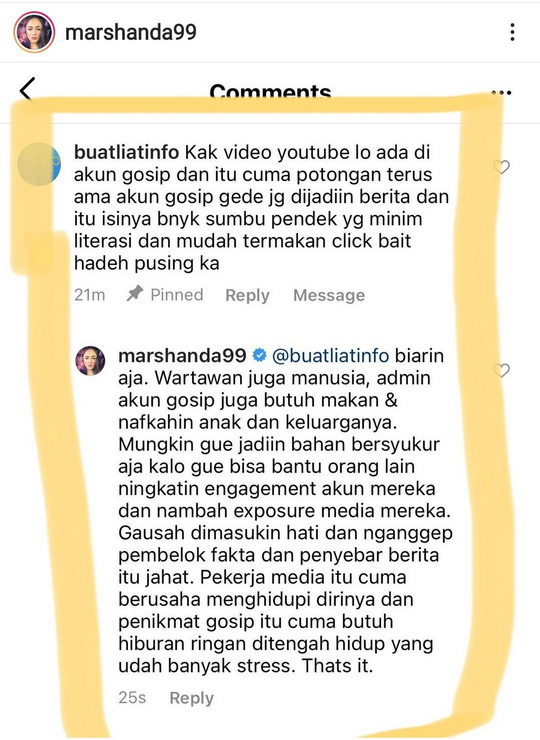The image size is (540, 740).
Task: Click the blue verified badge
Action: pos(260,355)
